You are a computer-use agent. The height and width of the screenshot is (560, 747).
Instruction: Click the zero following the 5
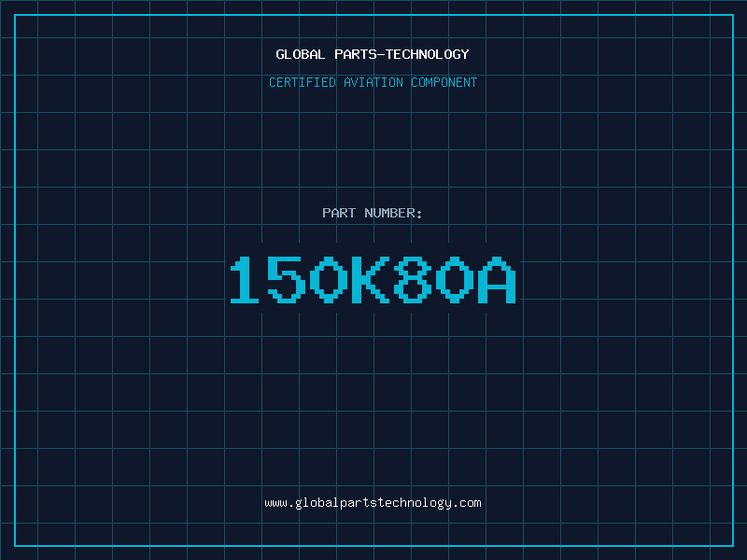(x=329, y=280)
